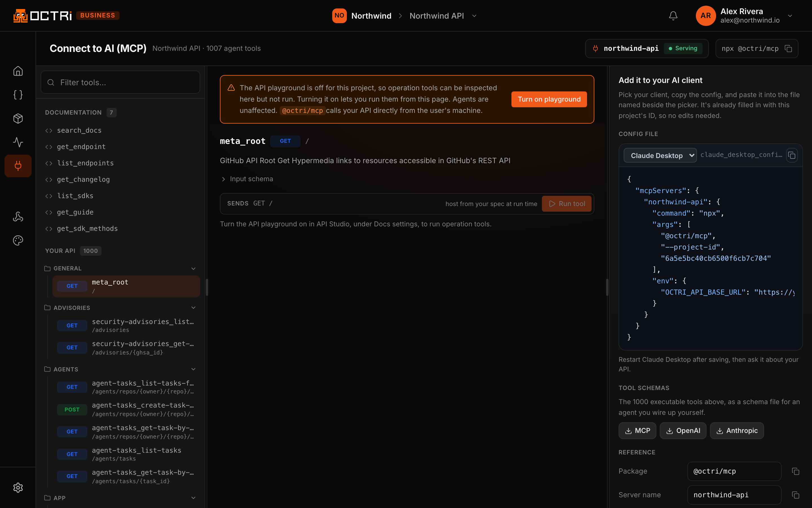Copy the npx @octri/mcp command
This screenshot has height=508, width=812.
coord(788,48)
